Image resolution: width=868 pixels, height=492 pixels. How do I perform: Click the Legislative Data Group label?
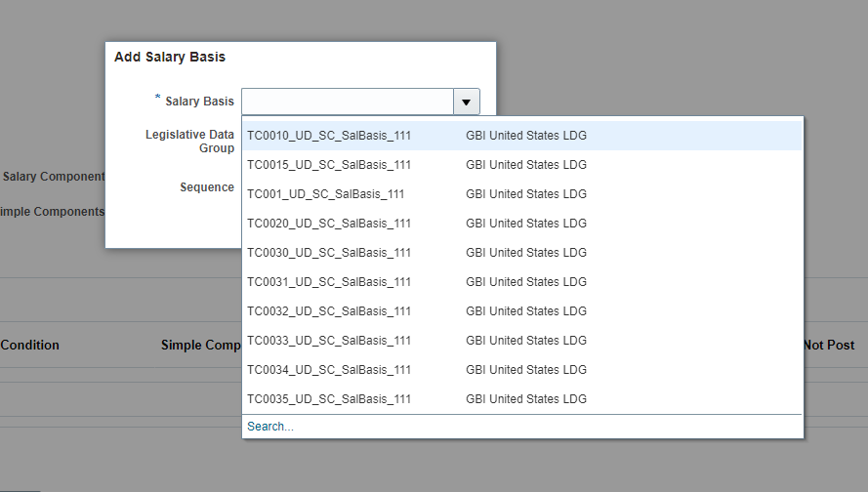click(x=189, y=141)
